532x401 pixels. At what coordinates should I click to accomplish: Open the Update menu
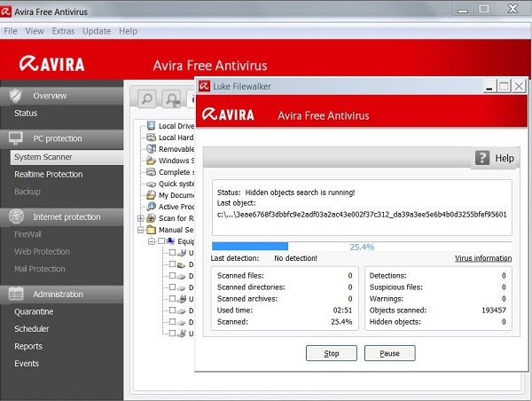97,31
